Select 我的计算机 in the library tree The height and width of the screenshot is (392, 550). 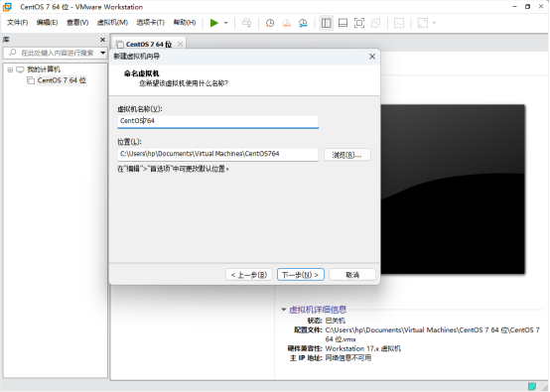pyautogui.click(x=44, y=69)
